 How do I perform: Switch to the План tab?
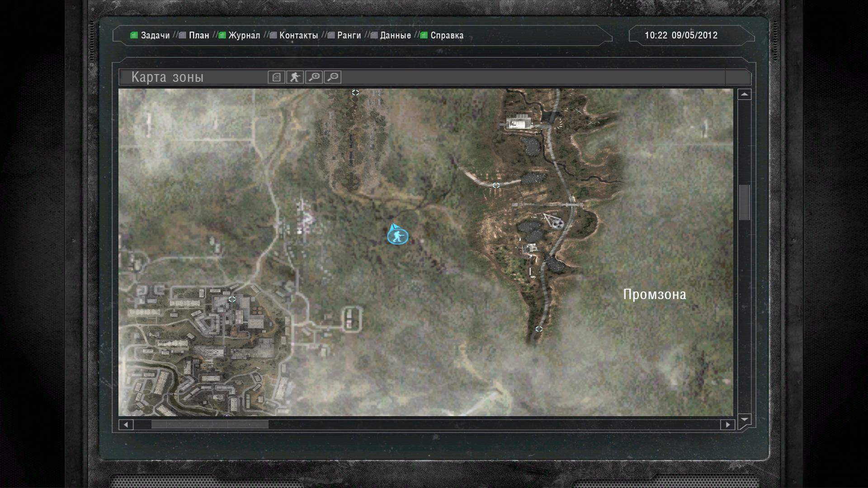199,35
